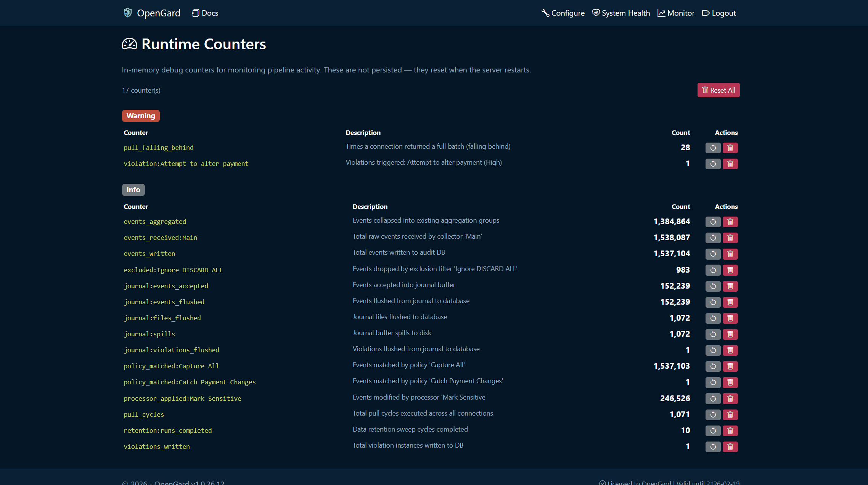Click the OpenGard shield logo icon
The height and width of the screenshot is (485, 868).
tap(128, 13)
